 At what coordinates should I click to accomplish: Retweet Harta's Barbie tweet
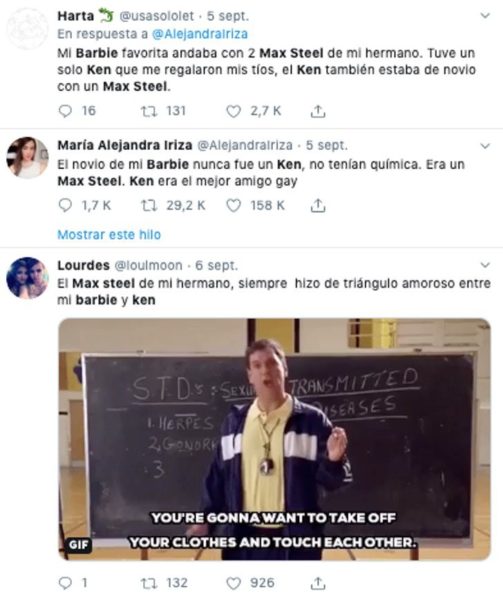pos(148,111)
